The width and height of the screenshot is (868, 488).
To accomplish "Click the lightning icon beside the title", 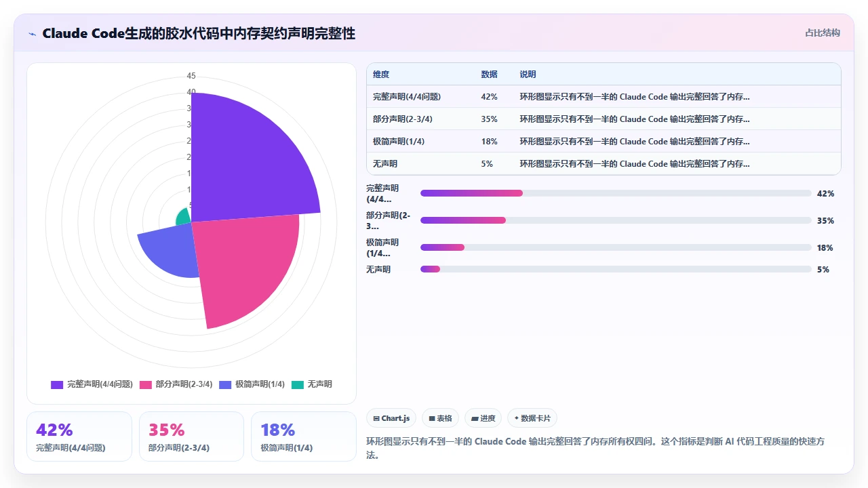I will [x=32, y=34].
